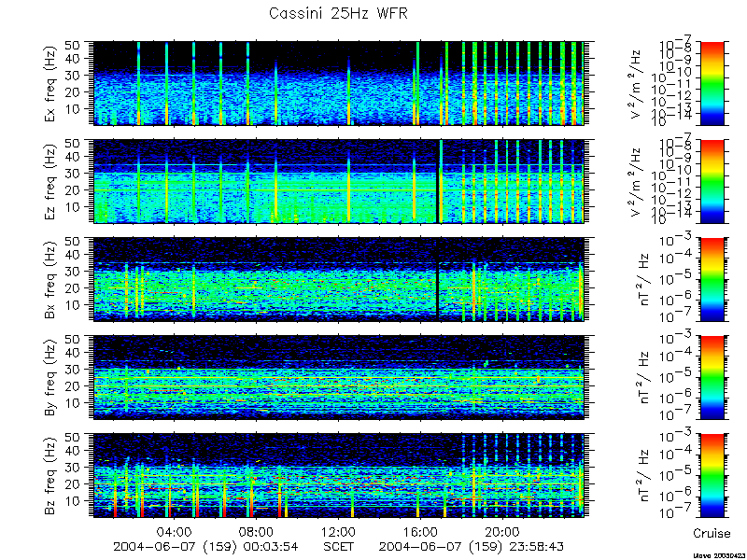Viewport: 747px width, 560px height.
Task: Click the Bz panel color scale bar
Action: 712,475
